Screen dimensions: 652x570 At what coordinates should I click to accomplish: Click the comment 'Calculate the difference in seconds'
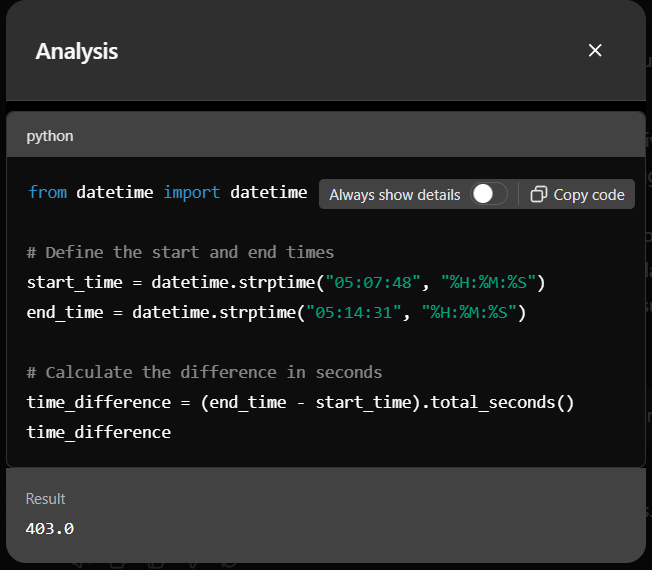[204, 372]
